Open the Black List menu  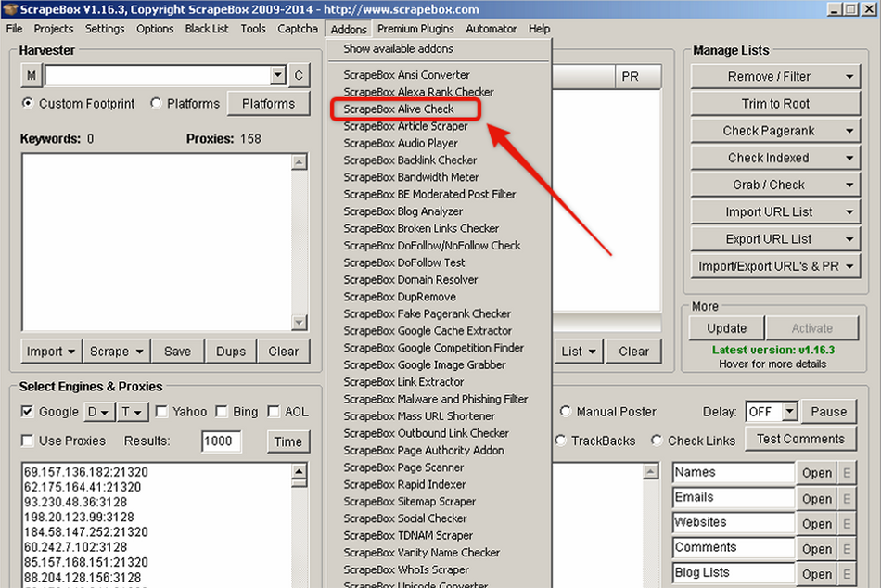point(207,29)
